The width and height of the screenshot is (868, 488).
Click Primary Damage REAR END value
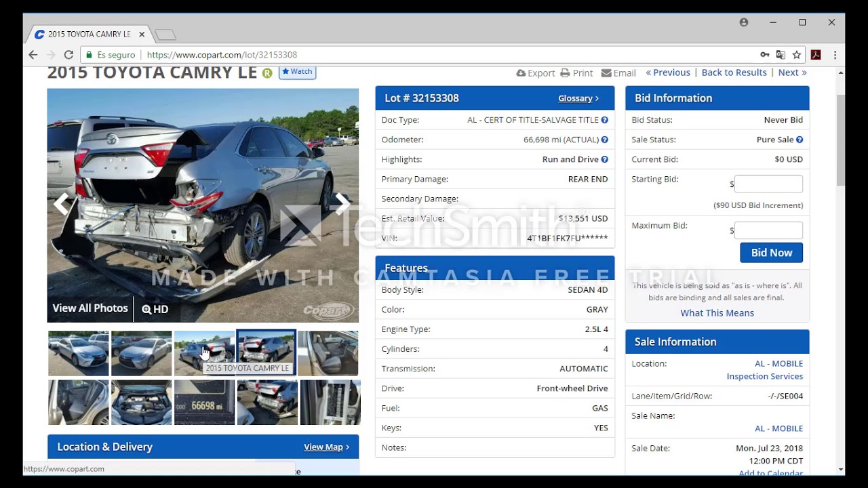click(588, 180)
